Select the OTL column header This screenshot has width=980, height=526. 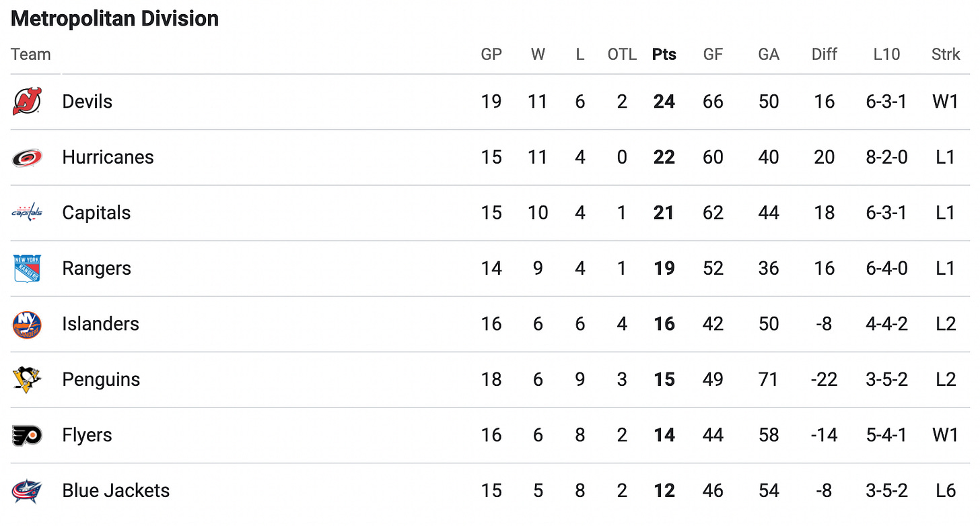[622, 55]
